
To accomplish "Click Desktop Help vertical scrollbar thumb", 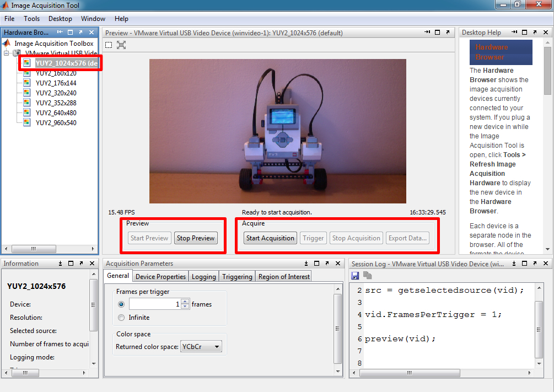I will [547, 71].
